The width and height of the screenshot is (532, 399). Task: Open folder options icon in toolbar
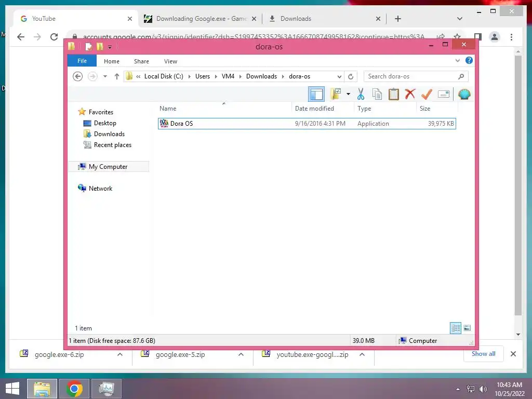click(x=336, y=94)
